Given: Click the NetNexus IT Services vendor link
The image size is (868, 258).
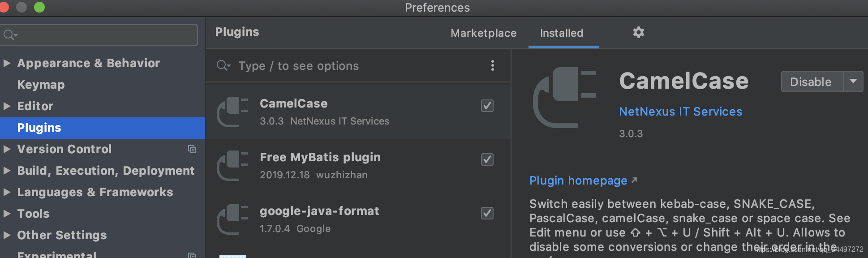Looking at the screenshot, I should click(680, 112).
